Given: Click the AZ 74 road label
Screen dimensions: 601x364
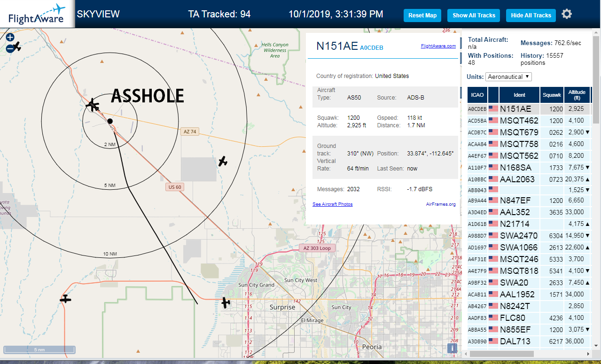Looking at the screenshot, I should click(x=190, y=132).
